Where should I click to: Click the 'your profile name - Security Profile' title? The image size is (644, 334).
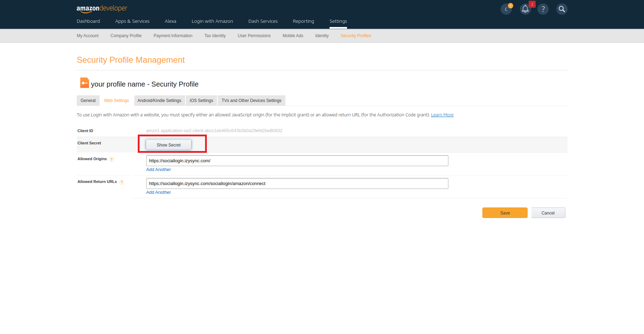coord(145,84)
